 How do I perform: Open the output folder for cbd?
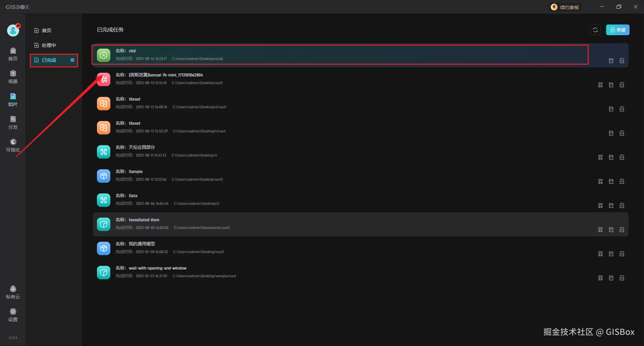tap(611, 61)
